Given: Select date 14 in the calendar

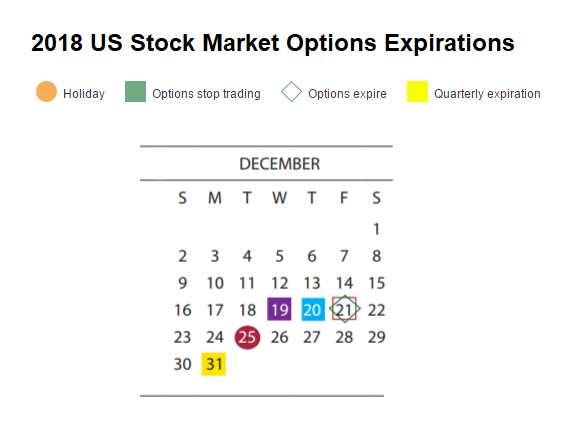Looking at the screenshot, I should 345,283.
